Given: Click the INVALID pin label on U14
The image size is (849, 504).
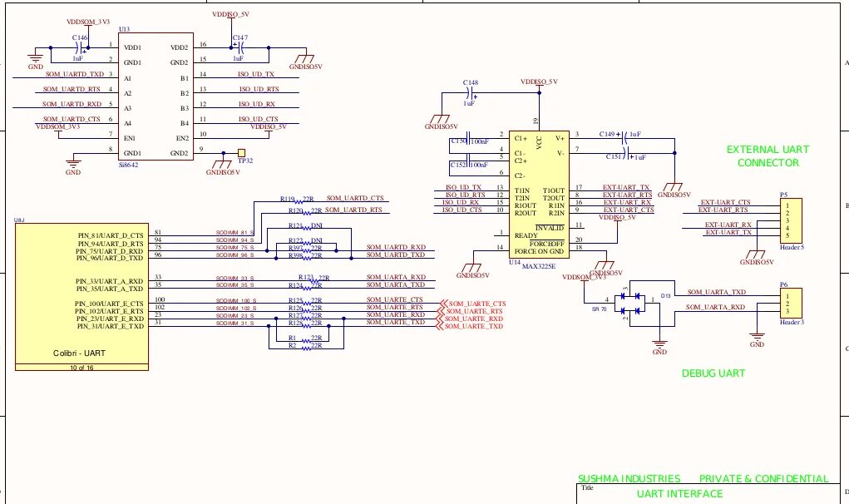Looking at the screenshot, I should (550, 229).
